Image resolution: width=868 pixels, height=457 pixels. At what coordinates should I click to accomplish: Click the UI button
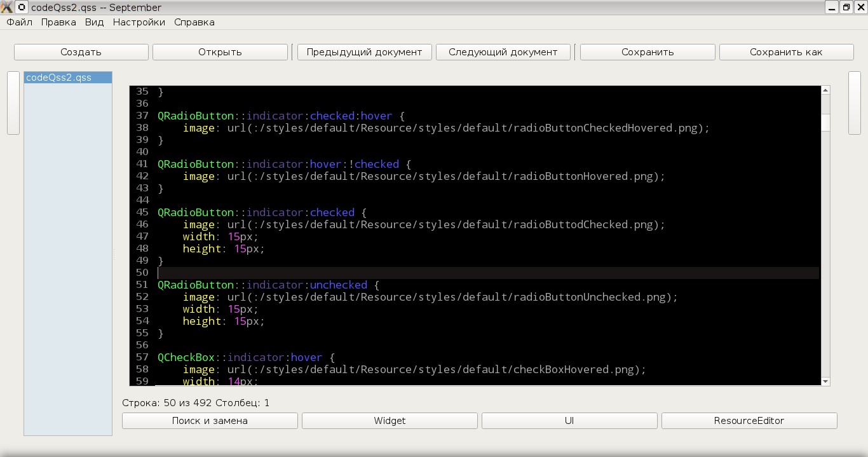pos(569,421)
